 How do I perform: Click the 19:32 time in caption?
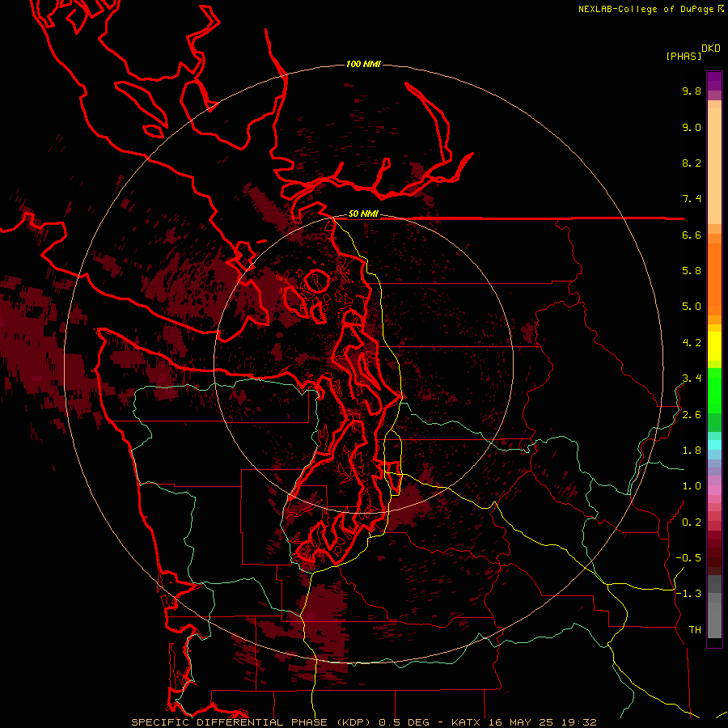pos(580,722)
